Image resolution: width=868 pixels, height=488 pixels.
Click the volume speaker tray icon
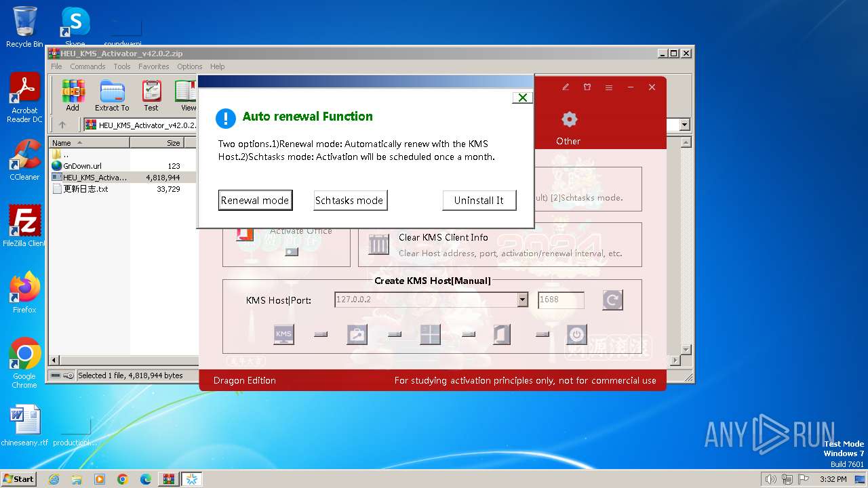(x=770, y=479)
